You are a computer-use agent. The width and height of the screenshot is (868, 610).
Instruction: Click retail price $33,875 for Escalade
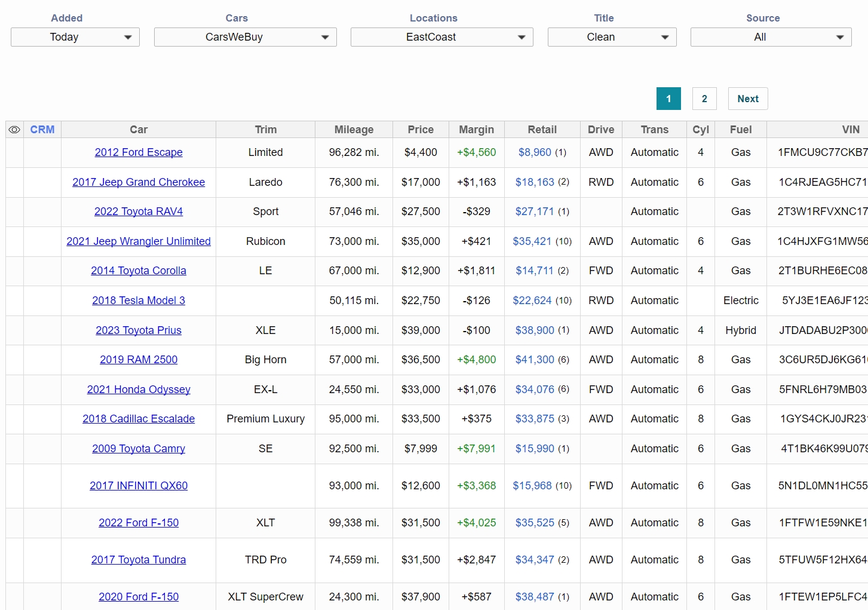(x=535, y=419)
